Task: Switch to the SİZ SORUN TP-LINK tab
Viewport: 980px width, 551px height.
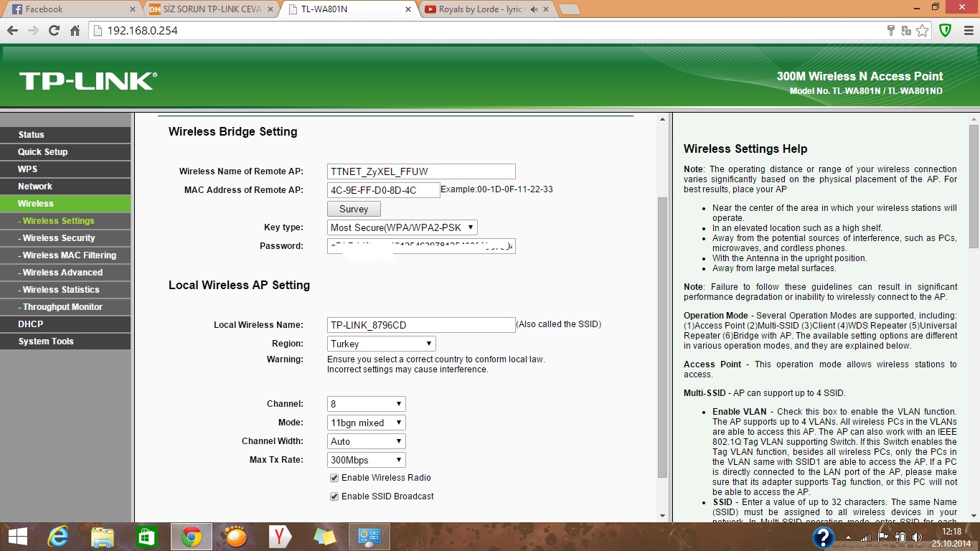Action: tap(210, 9)
